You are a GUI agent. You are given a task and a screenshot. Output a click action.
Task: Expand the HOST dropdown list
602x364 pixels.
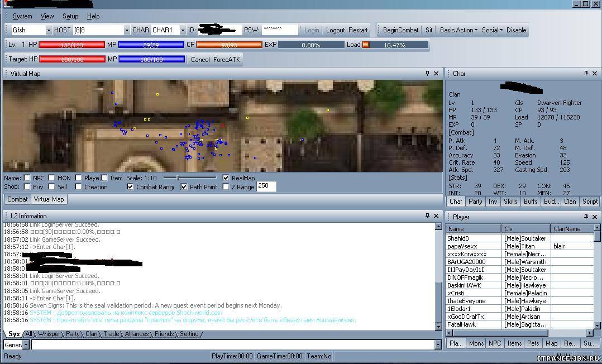(127, 30)
